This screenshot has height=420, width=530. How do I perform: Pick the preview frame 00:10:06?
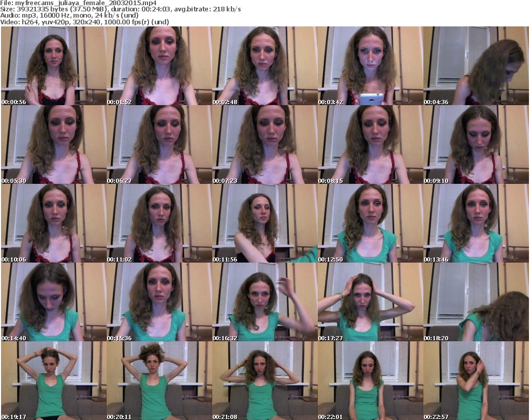click(x=54, y=224)
